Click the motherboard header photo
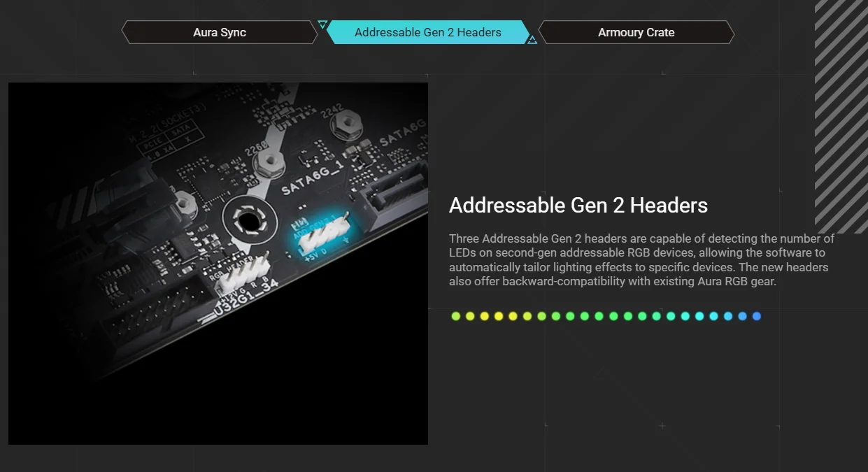 pos(218,264)
